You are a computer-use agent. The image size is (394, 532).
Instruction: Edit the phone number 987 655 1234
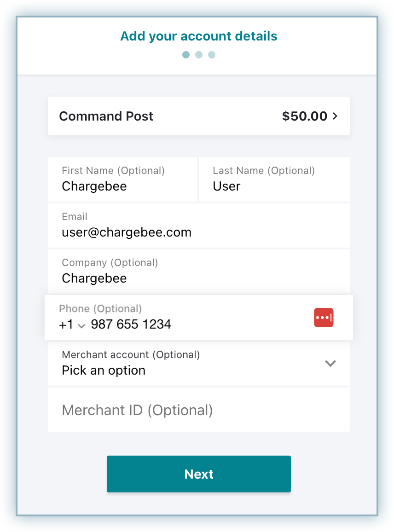(x=131, y=324)
